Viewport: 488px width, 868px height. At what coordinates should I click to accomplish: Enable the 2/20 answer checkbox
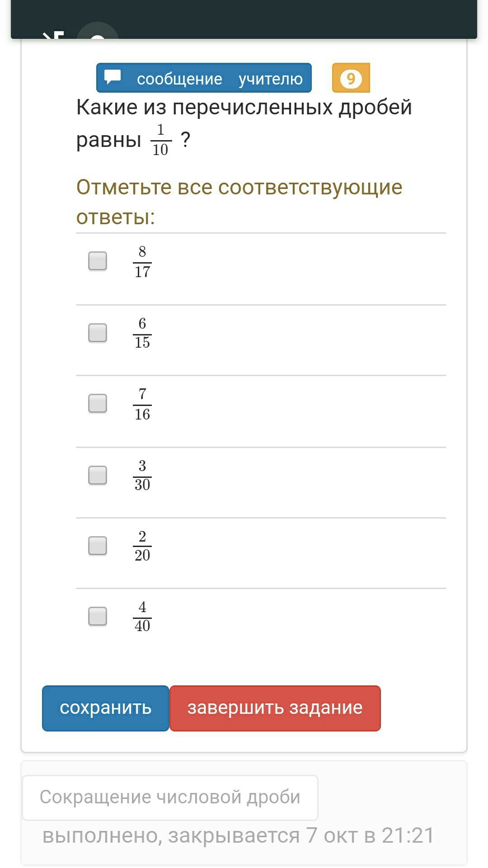(x=98, y=546)
